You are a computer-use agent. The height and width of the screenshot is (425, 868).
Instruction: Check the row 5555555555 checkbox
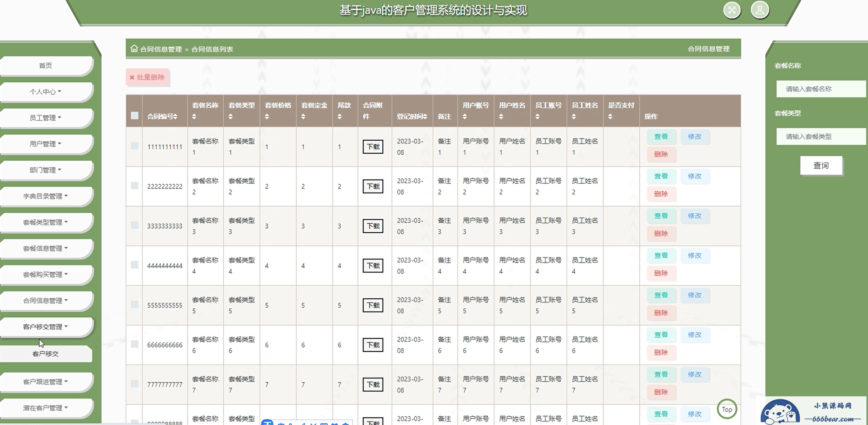[x=134, y=304]
